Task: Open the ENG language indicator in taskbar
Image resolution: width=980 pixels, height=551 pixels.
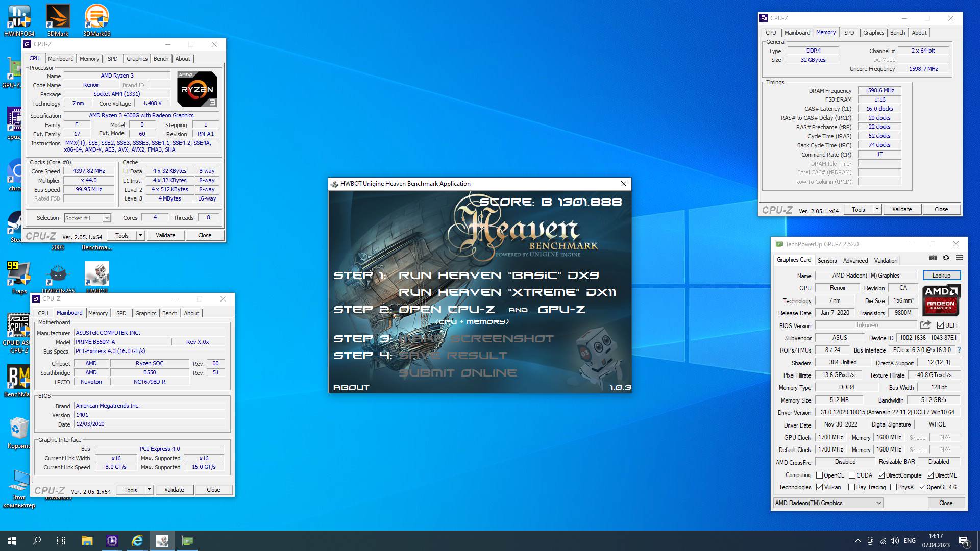Action: pyautogui.click(x=910, y=541)
